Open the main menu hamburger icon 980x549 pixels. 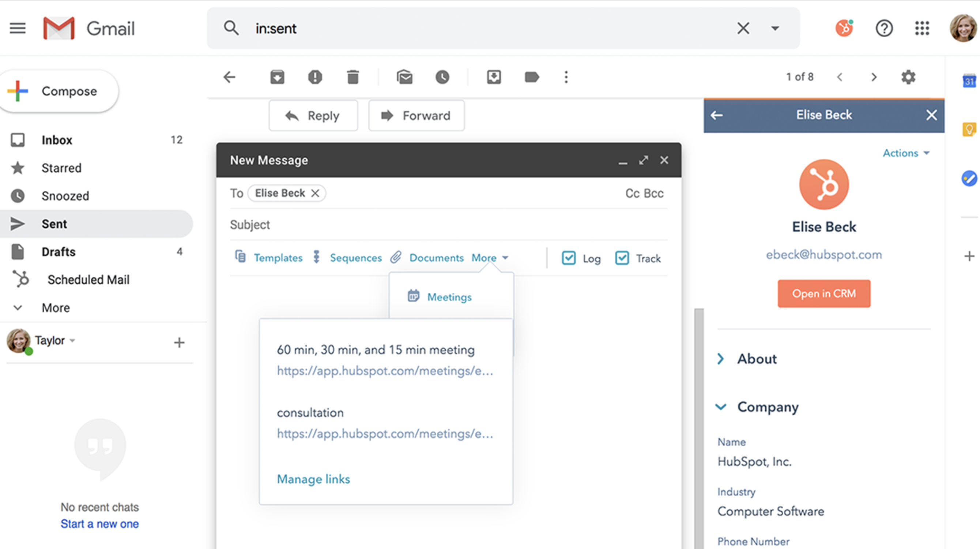[18, 28]
